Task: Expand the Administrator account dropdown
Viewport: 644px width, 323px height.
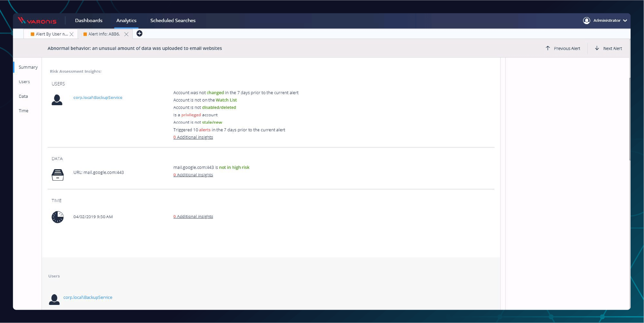Action: [626, 20]
